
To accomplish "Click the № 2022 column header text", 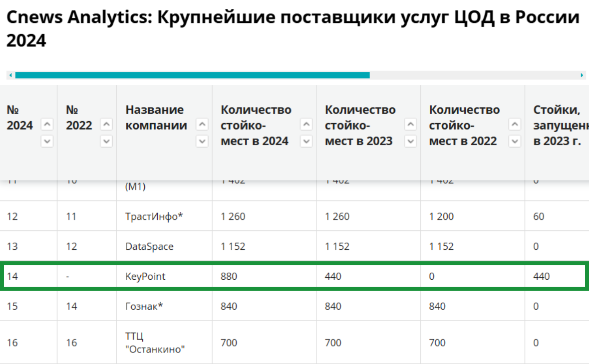I will click(79, 118).
